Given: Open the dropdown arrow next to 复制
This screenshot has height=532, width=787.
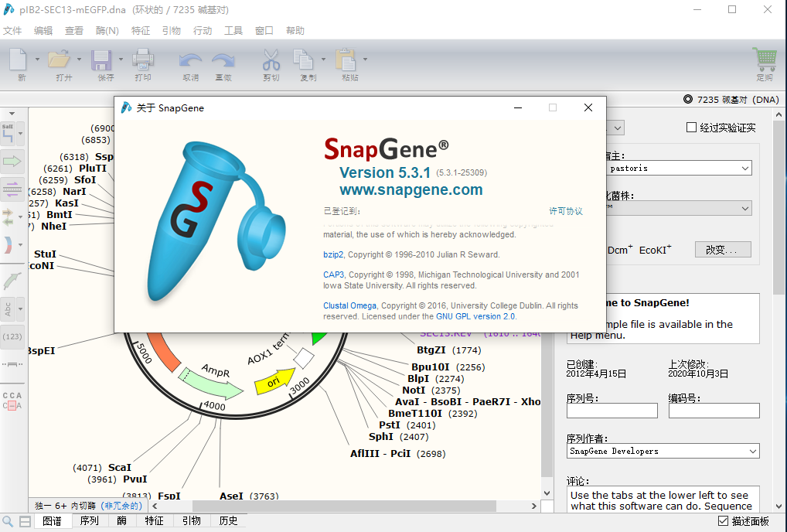Looking at the screenshot, I should click(x=323, y=60).
